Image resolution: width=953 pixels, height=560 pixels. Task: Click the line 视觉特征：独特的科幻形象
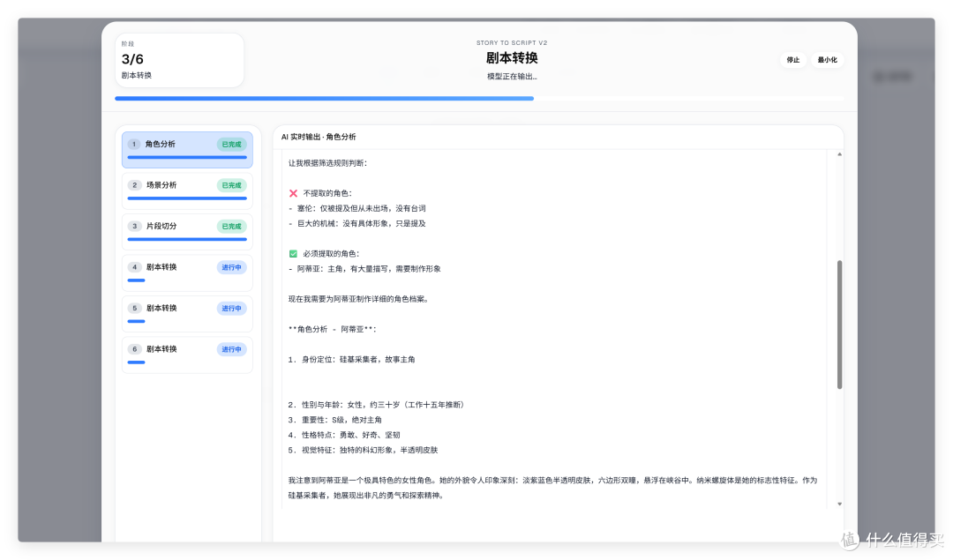pos(363,451)
